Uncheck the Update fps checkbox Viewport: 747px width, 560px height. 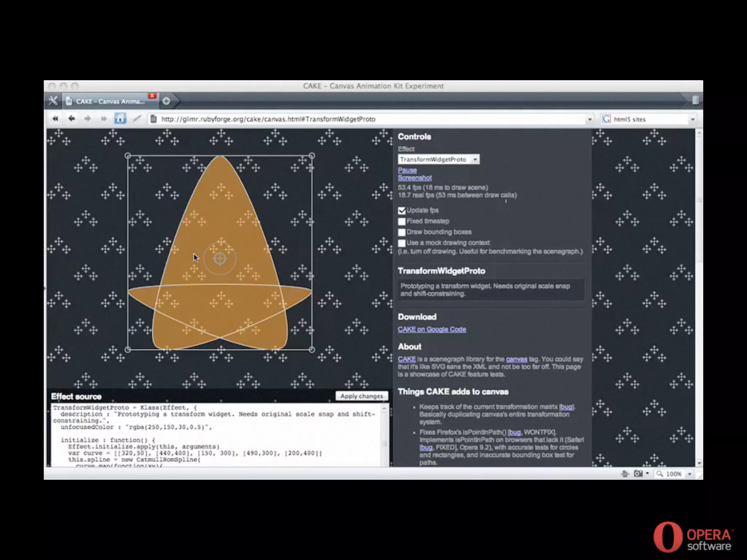pyautogui.click(x=402, y=211)
